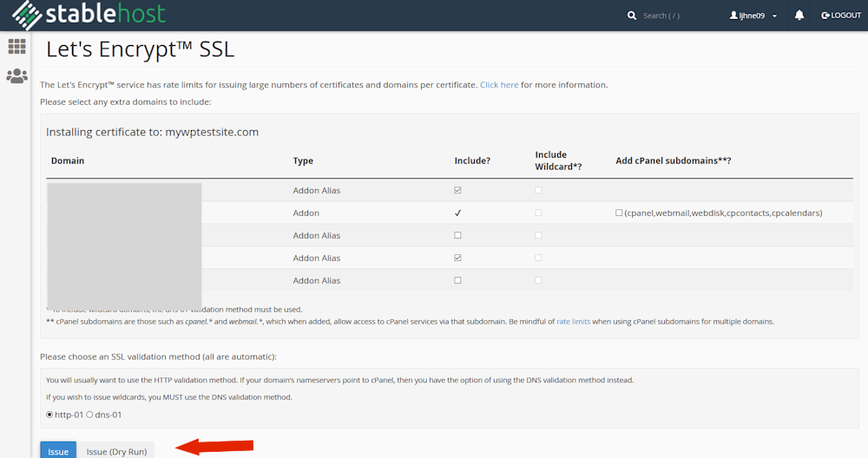The height and width of the screenshot is (458, 868).
Task: Toggle Include Wildcard in the Addon row
Action: pyautogui.click(x=538, y=213)
